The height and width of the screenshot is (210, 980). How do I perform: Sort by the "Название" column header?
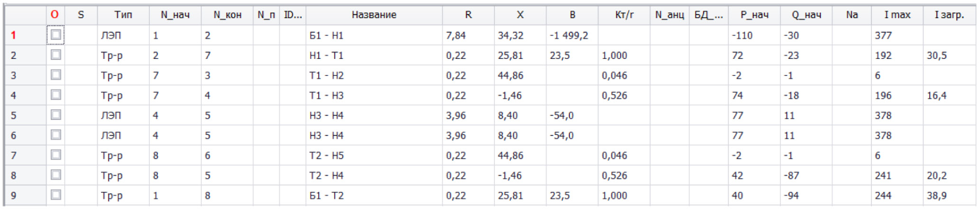coord(374,15)
